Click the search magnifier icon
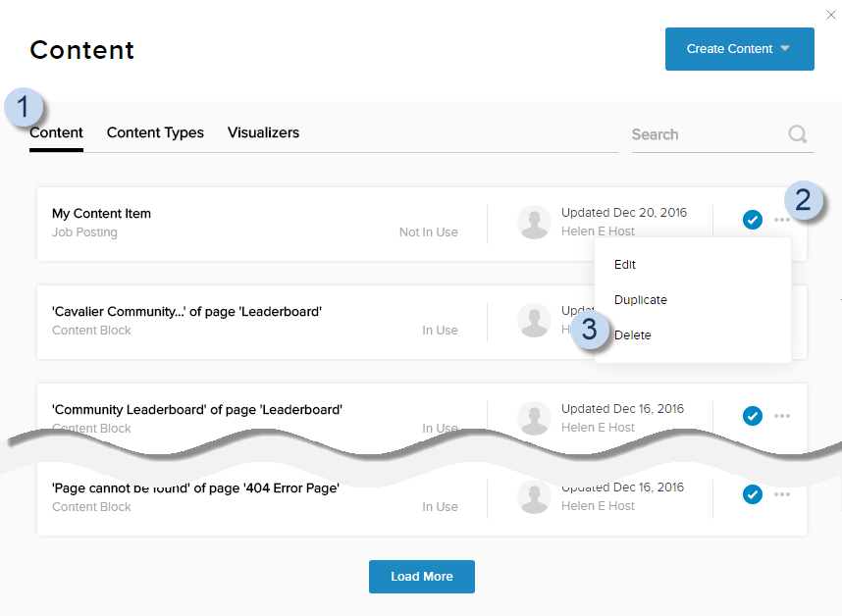 [798, 134]
